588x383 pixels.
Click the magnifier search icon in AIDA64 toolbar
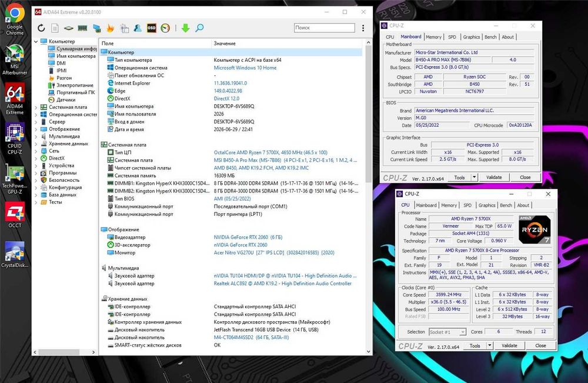pyautogui.click(x=199, y=28)
